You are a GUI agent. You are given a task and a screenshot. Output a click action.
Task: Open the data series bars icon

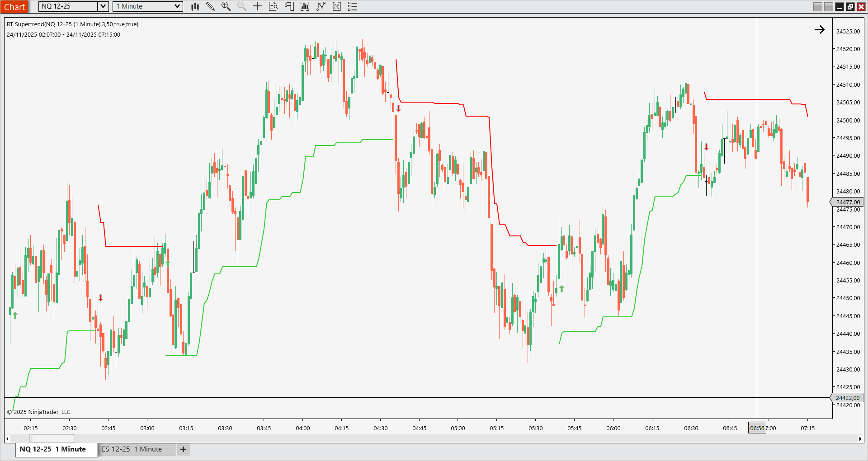[305, 6]
